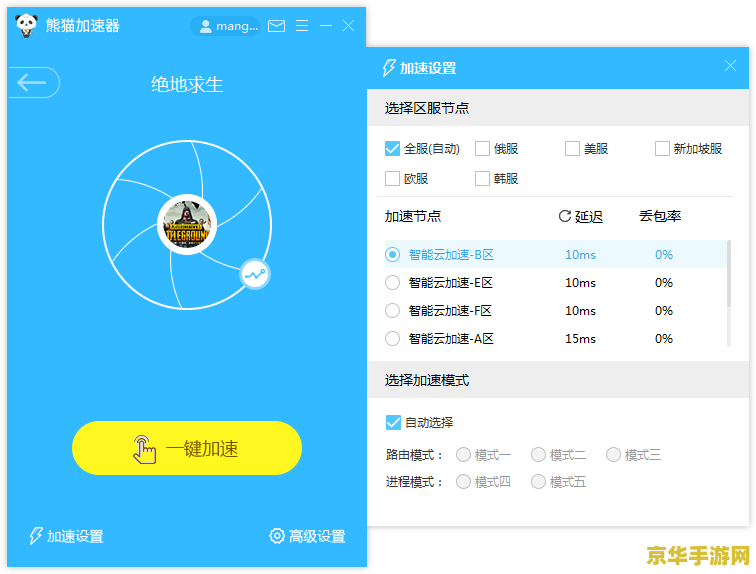Click the 路由模式 label
This screenshot has height=574, width=756.
(414, 455)
